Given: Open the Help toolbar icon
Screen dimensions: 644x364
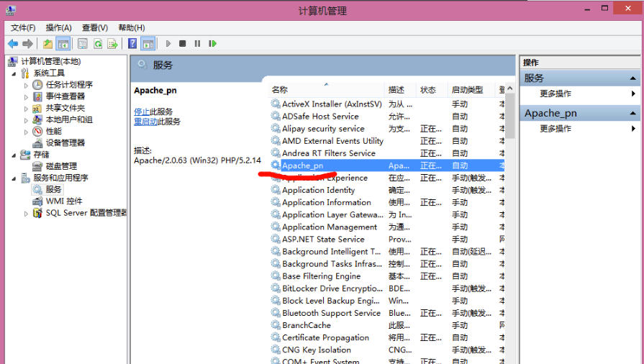Looking at the screenshot, I should 132,44.
